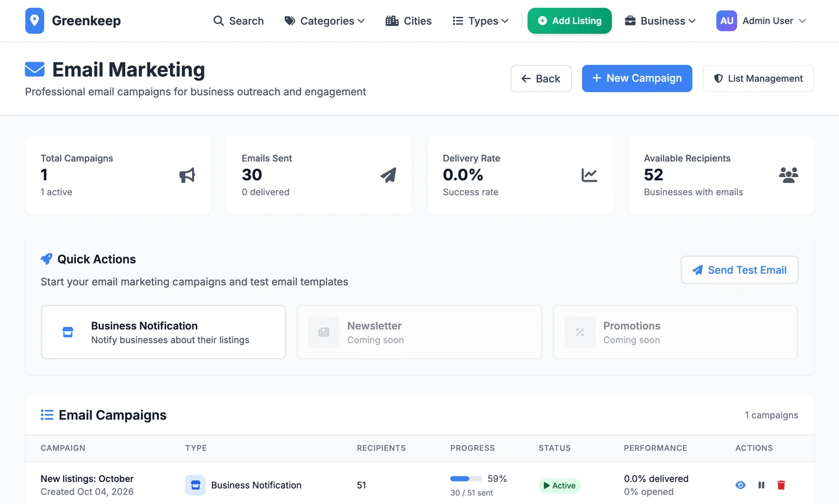Image resolution: width=839 pixels, height=504 pixels.
Task: Click the list icon beside Email Campaigns
Action: [47, 415]
